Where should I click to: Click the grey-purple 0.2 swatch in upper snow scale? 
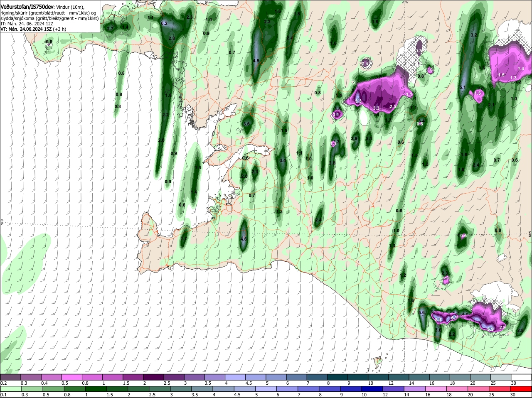[x=10, y=377]
